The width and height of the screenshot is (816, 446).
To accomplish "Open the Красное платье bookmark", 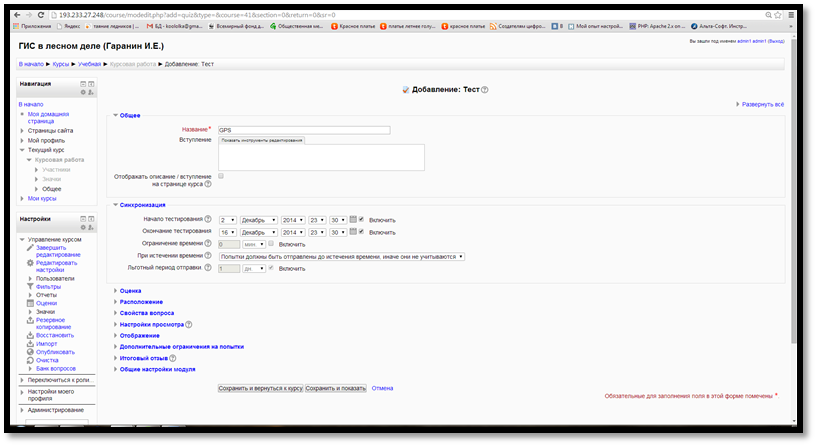I will (353, 26).
